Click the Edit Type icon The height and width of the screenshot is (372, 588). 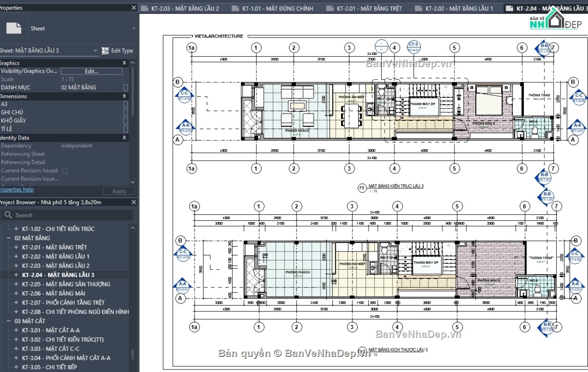pyautogui.click(x=105, y=50)
